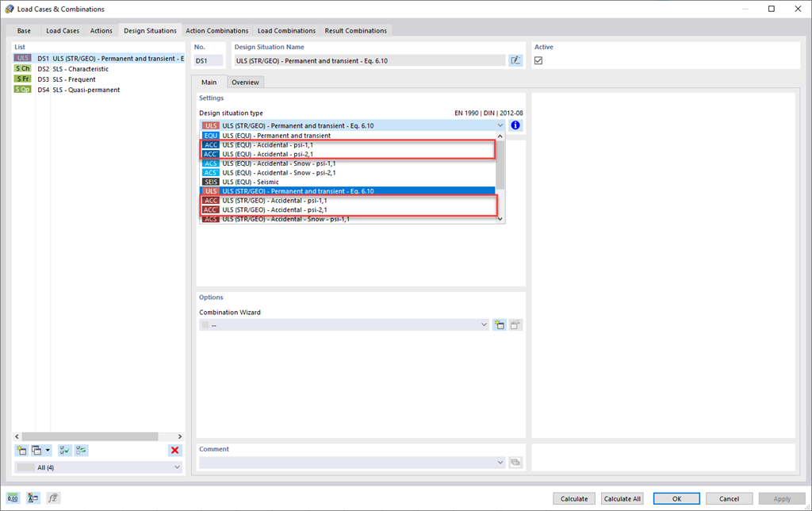Open display settings icon in the status bar
Screen dimensions: 812x511
click(x=33, y=498)
